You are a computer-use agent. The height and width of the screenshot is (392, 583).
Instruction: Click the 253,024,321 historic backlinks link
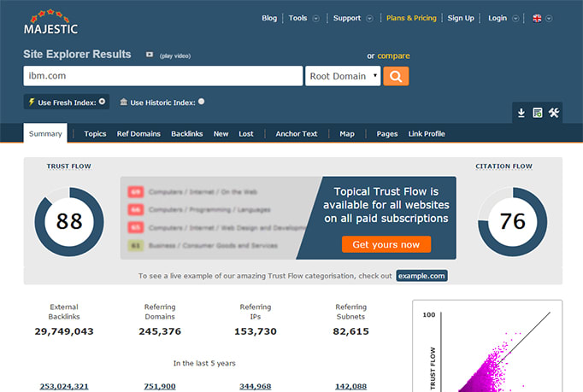pos(64,386)
